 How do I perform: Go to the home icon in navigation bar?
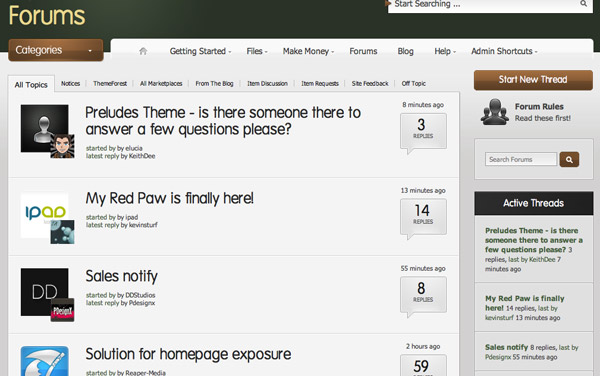(143, 51)
